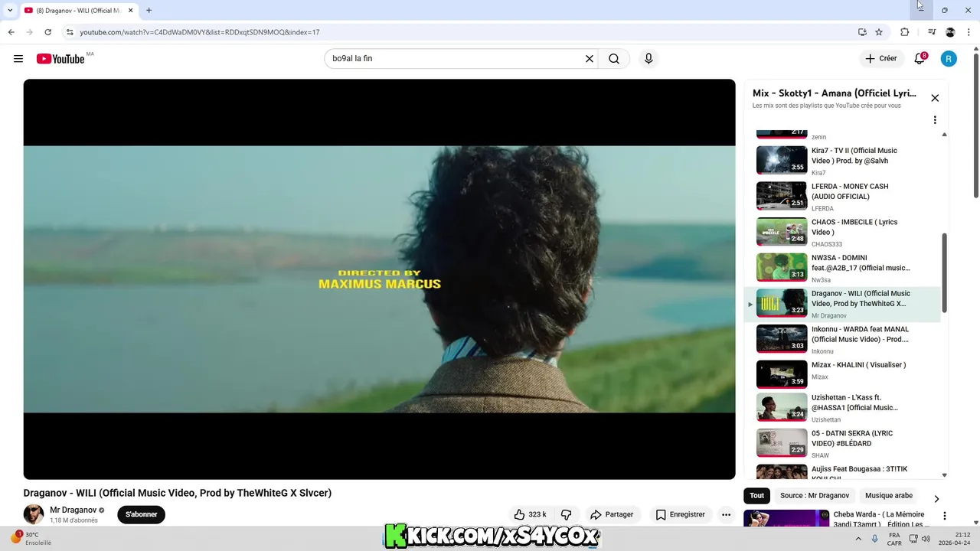
Task: Go to YouTube home via logo
Action: click(x=60, y=59)
